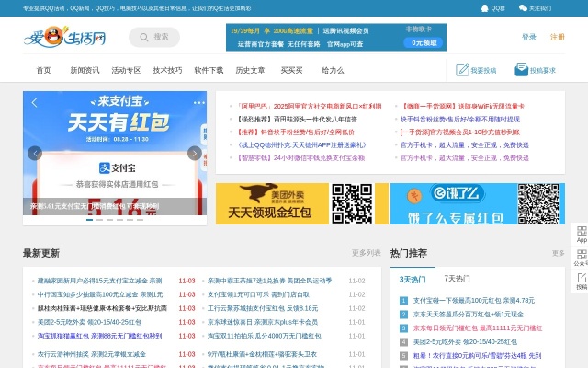Click the 登录 login link
This screenshot has height=368, width=588.
pyautogui.click(x=529, y=38)
